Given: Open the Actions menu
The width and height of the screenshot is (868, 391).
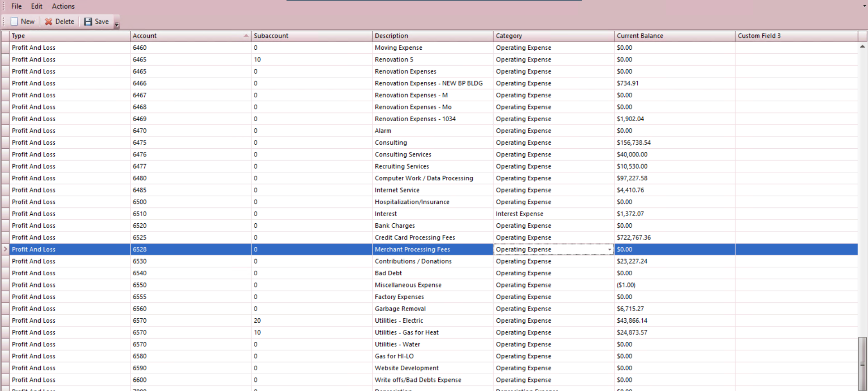Looking at the screenshot, I should coord(63,6).
